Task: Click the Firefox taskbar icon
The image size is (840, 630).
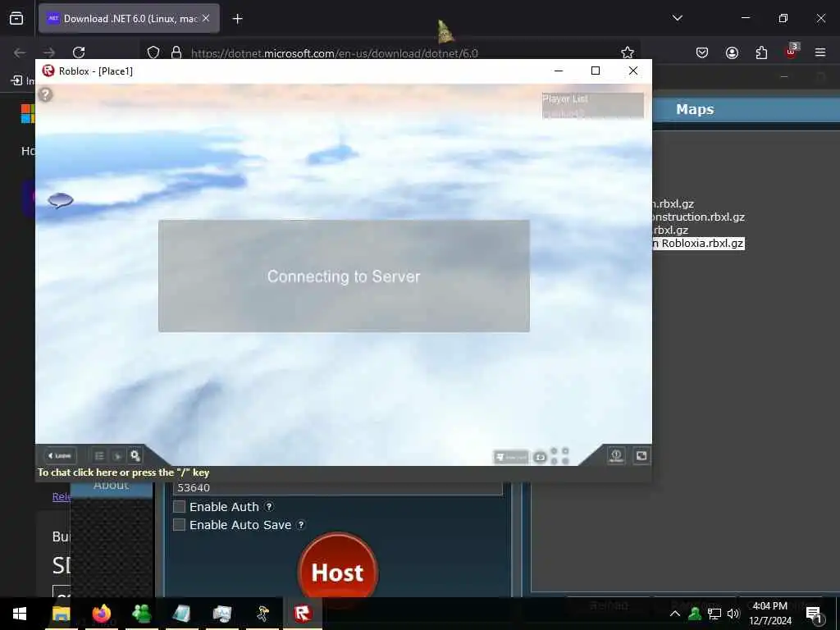Action: click(101, 614)
